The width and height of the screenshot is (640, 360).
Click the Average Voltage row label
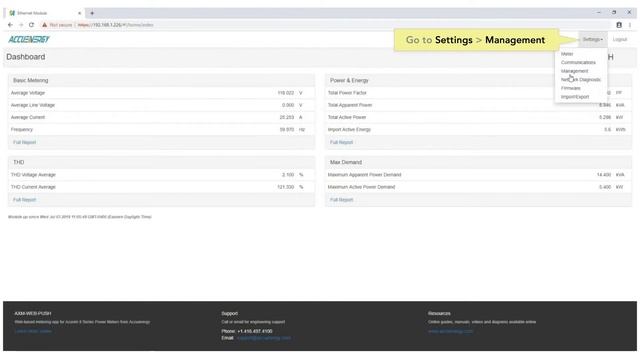28,93
